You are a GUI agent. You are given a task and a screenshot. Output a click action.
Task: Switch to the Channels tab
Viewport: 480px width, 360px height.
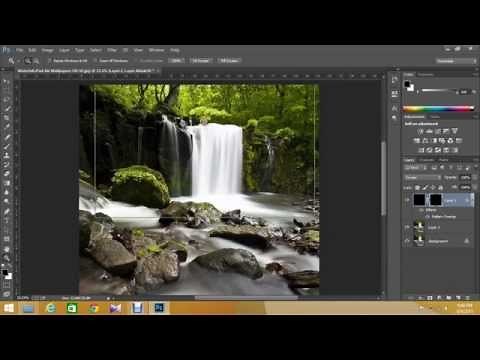[x=426, y=160]
